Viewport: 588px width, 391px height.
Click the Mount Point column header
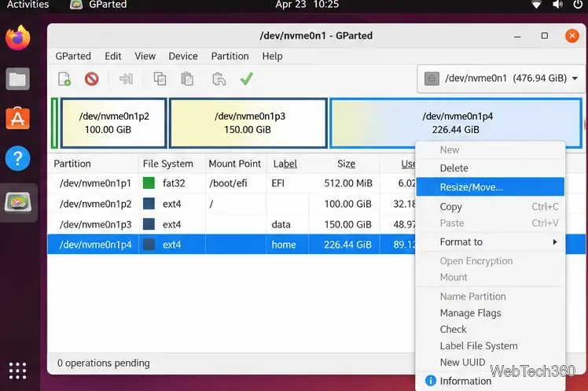236,164
